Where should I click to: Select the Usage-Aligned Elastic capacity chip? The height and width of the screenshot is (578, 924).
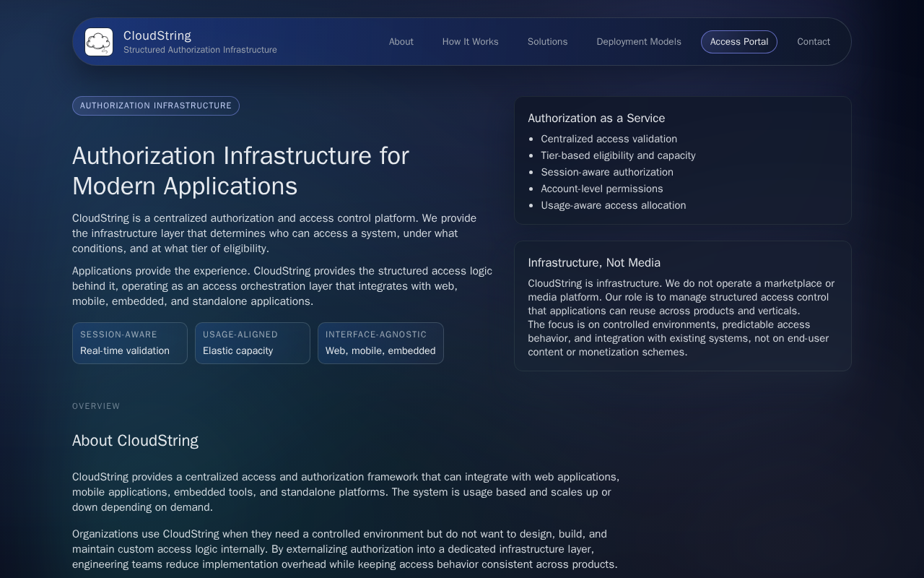click(x=253, y=343)
